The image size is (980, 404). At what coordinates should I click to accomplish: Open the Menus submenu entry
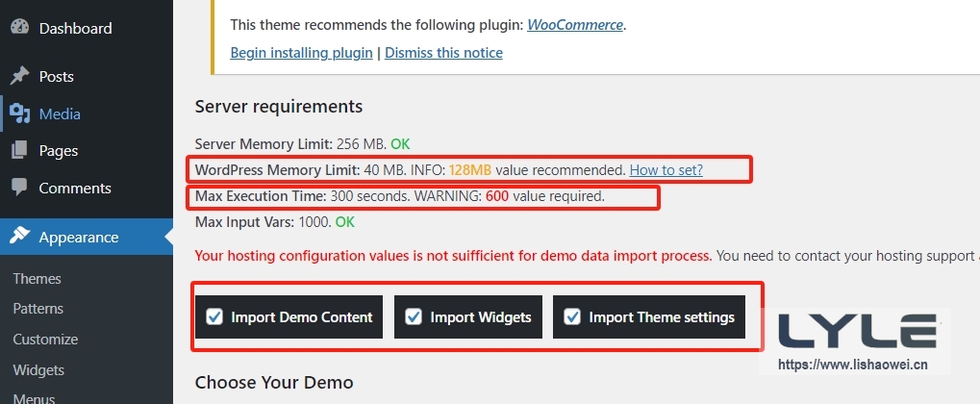34,397
